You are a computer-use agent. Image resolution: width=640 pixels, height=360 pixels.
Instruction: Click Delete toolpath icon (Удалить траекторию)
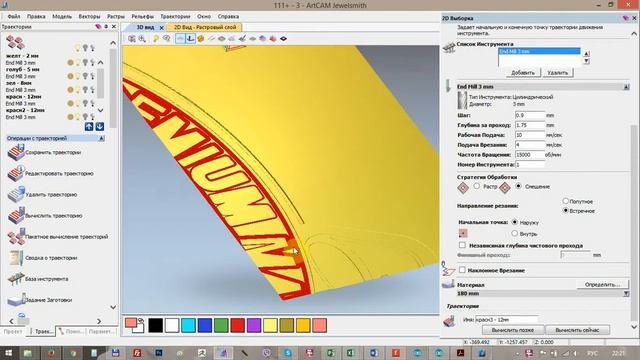click(x=16, y=195)
